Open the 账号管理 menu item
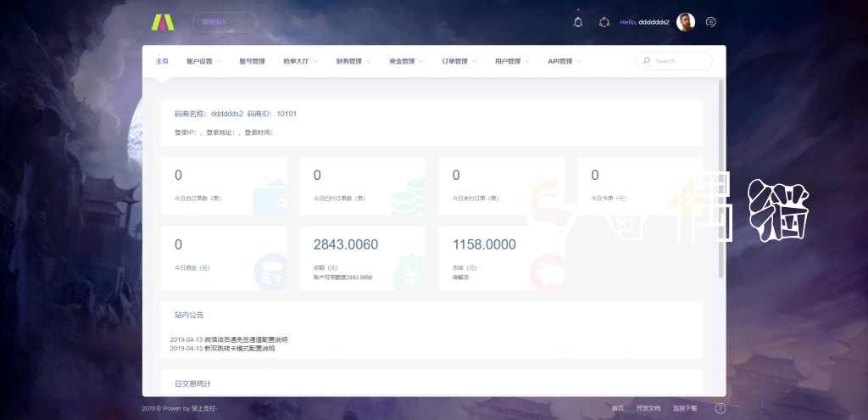 coord(253,61)
